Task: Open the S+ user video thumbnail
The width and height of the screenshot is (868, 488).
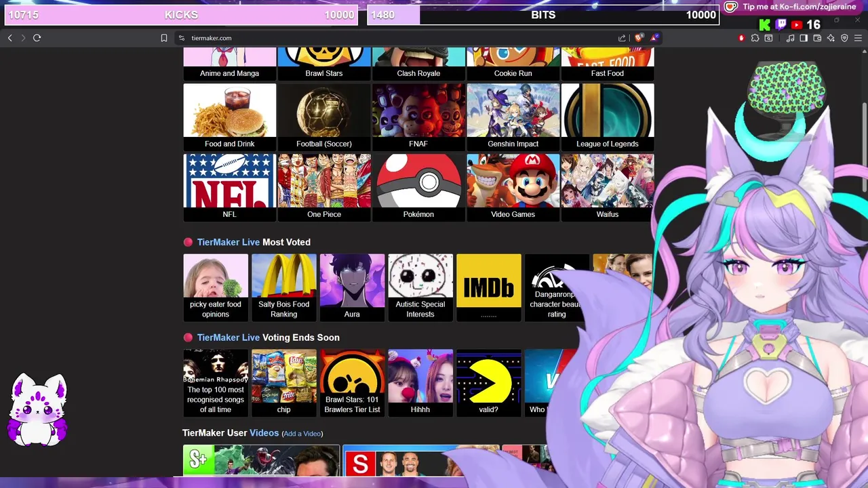Action: [x=261, y=460]
